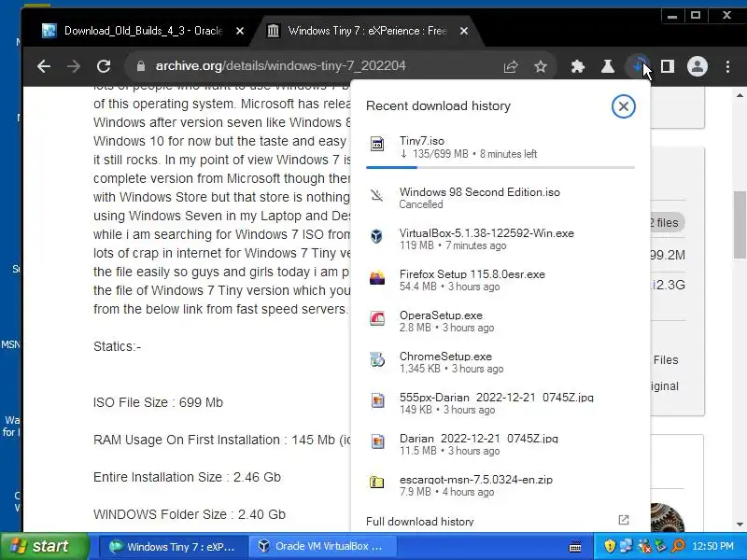Click the Statics:- heading text
This screenshot has height=560, width=747.
[x=118, y=346]
